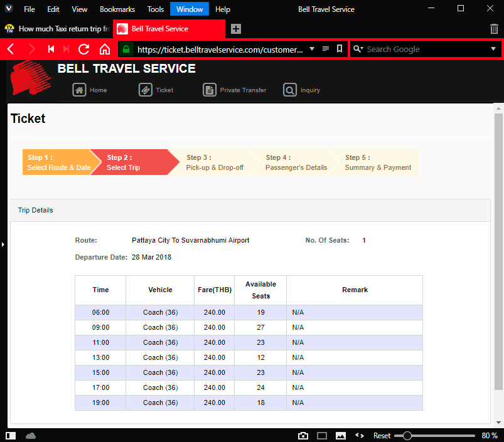Screen dimensions: 504x442
Task: Open the View menu
Action: pyautogui.click(x=79, y=9)
